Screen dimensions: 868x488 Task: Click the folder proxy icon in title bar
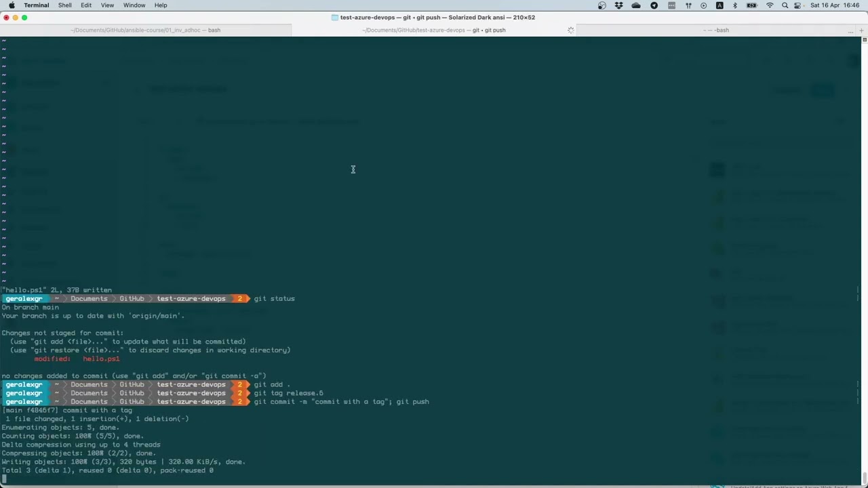tap(334, 18)
